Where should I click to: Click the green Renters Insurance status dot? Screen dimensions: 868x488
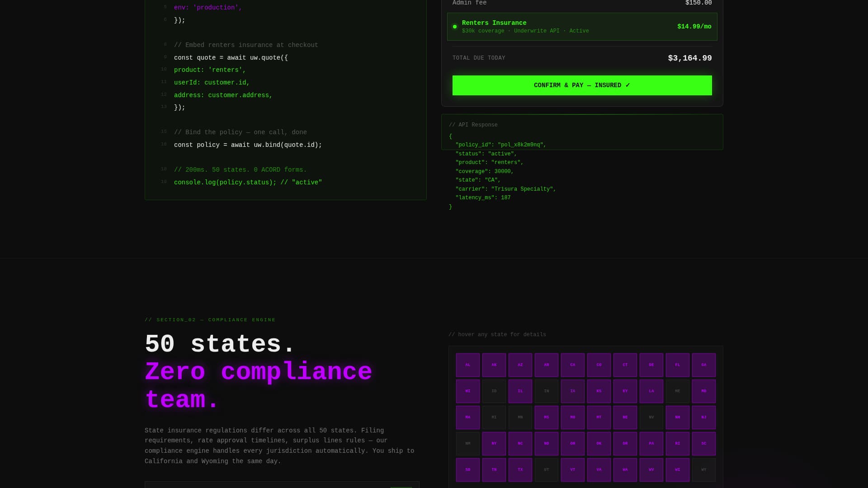455,27
